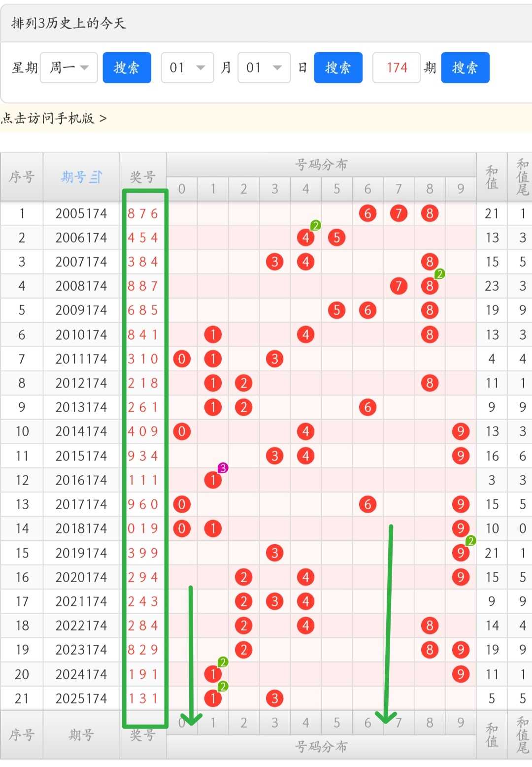Click the period input field showing 174
The width and height of the screenshot is (532, 767).
397,68
